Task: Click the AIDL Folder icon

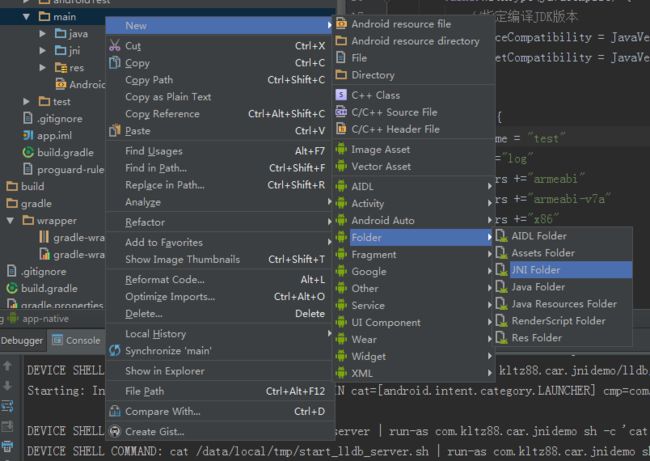Action: point(502,236)
